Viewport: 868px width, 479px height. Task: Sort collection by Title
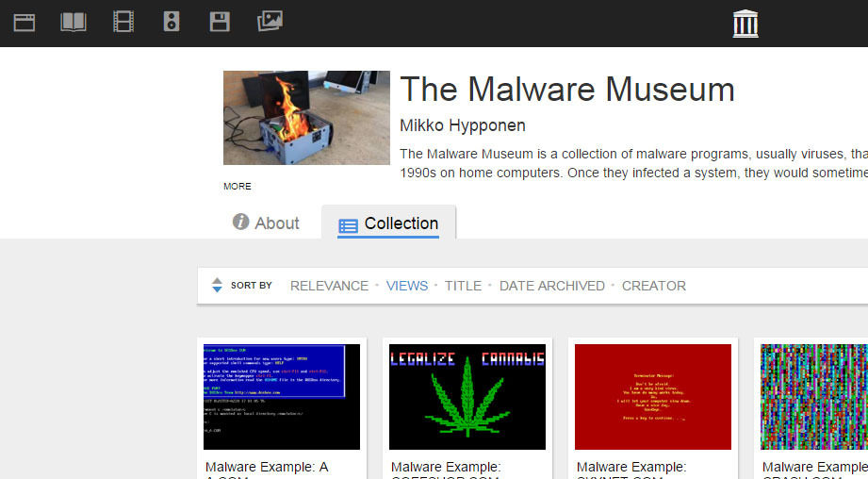[464, 286]
